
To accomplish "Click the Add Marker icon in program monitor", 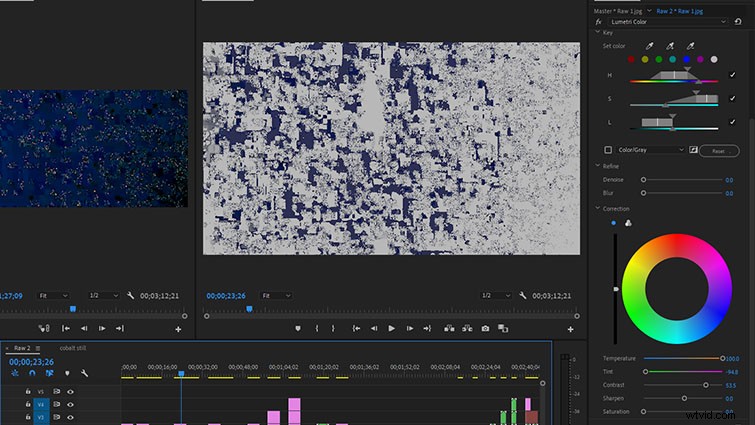I will pyautogui.click(x=298, y=328).
